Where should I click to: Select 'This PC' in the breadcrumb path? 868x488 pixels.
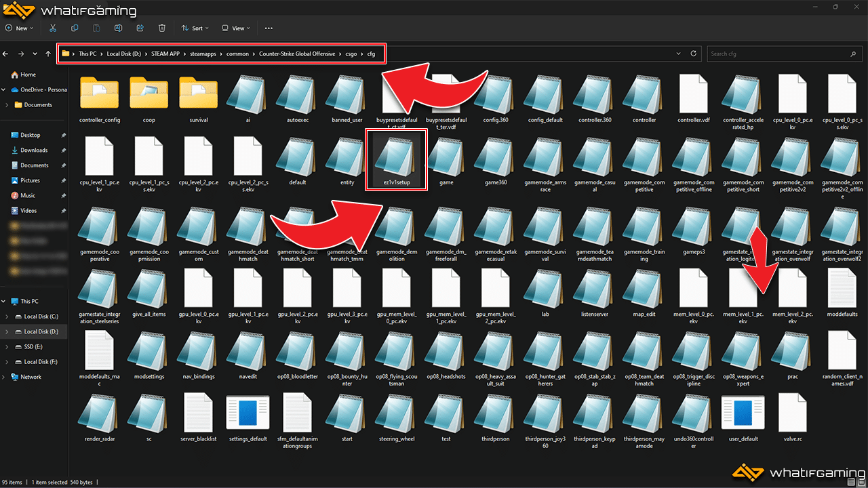87,54
